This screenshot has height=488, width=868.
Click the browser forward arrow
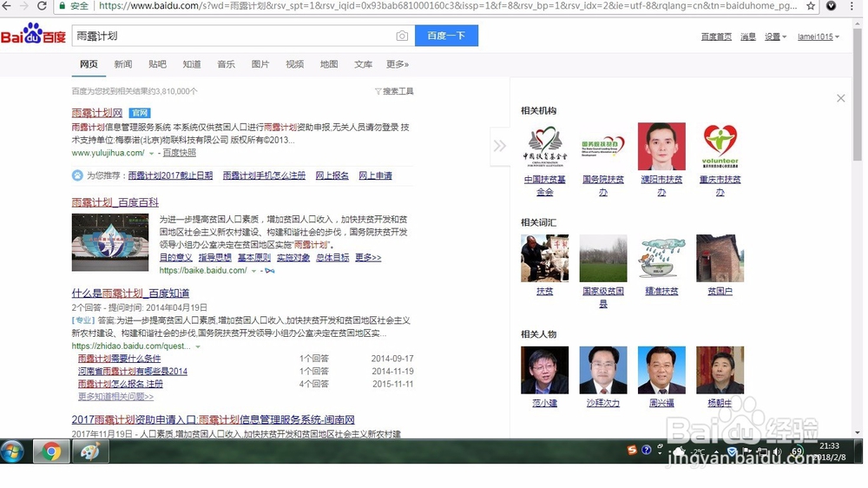tap(23, 6)
